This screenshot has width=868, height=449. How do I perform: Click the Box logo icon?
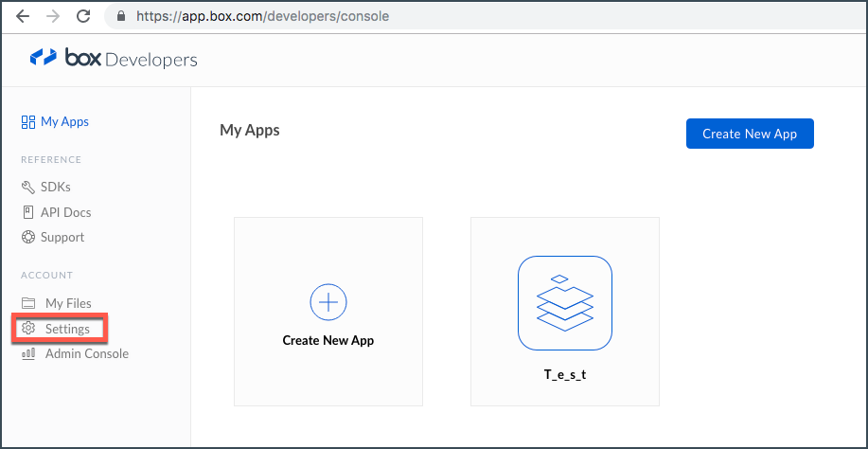(44, 58)
